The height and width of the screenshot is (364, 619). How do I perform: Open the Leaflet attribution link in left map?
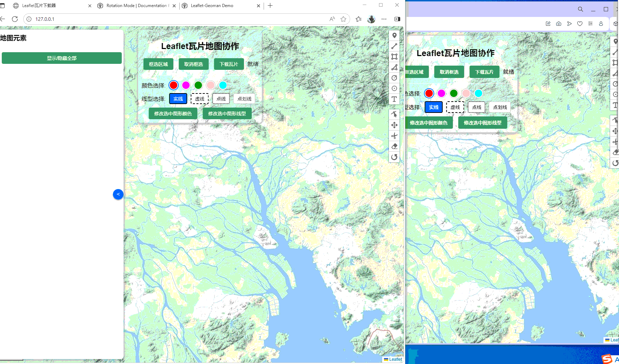[395, 359]
